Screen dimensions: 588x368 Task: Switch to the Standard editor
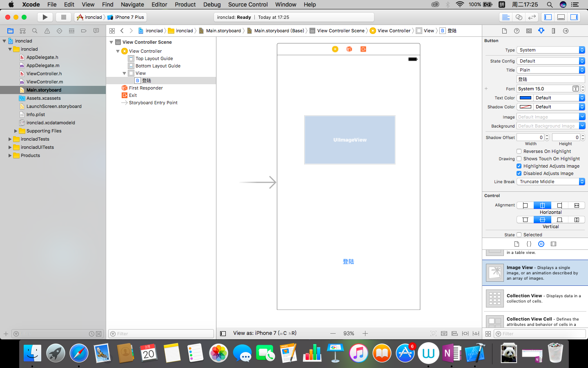pyautogui.click(x=506, y=17)
